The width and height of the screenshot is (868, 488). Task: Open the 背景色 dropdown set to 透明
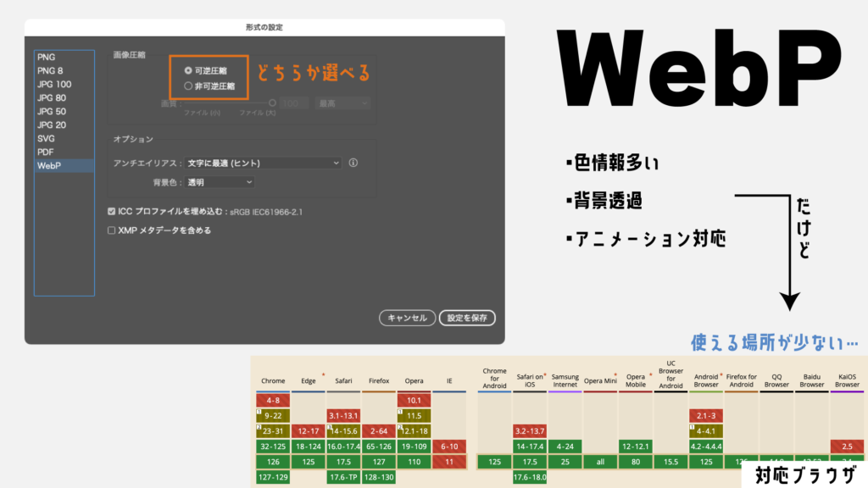click(220, 182)
